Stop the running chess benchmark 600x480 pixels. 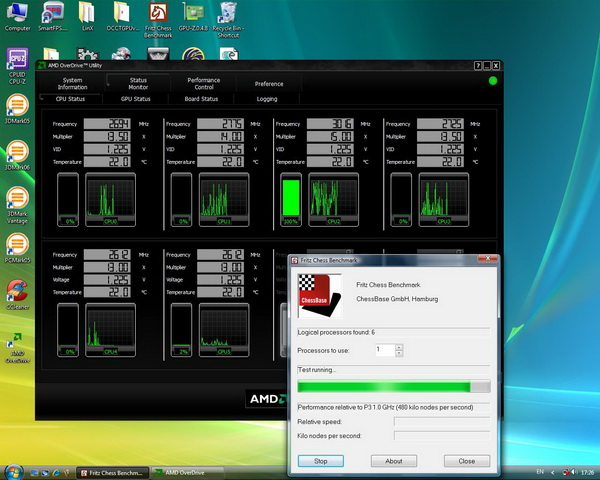321,461
